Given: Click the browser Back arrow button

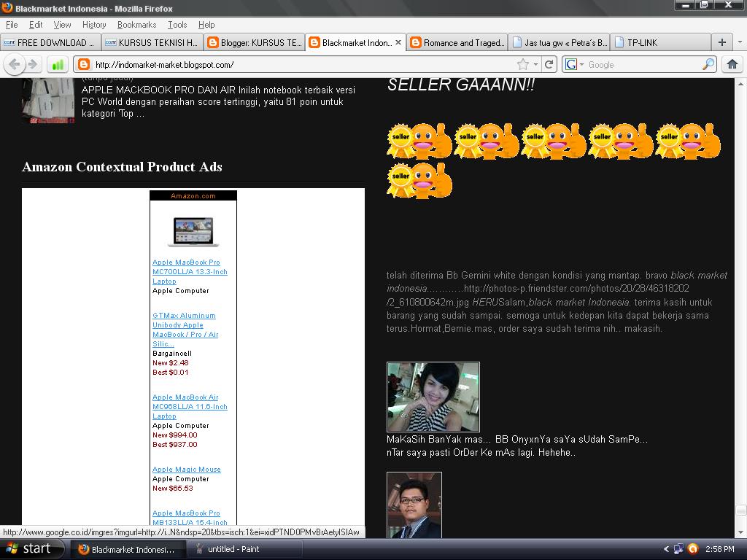Looking at the screenshot, I should point(15,64).
